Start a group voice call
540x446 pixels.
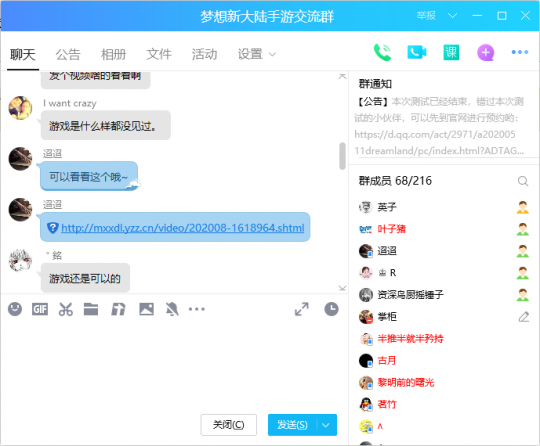point(382,53)
